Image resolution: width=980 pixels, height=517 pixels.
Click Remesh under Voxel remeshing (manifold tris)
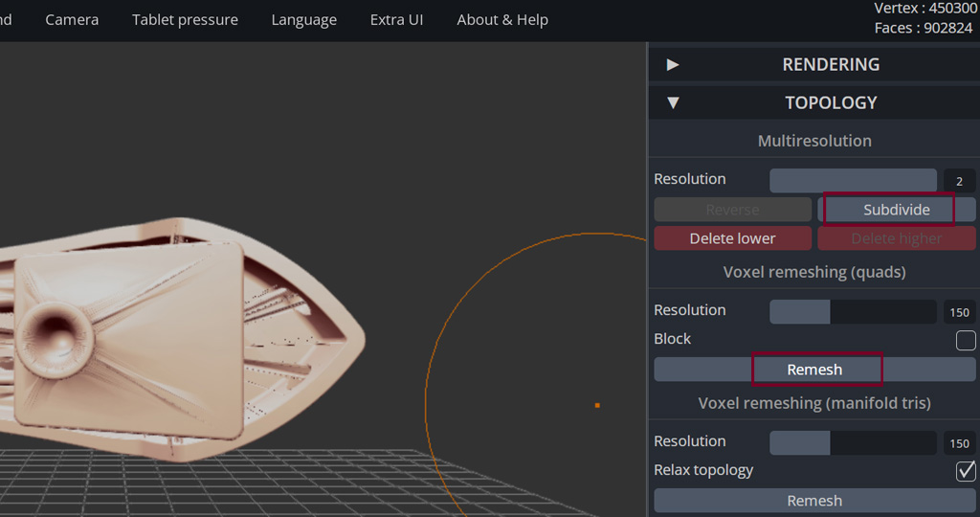pyautogui.click(x=814, y=501)
